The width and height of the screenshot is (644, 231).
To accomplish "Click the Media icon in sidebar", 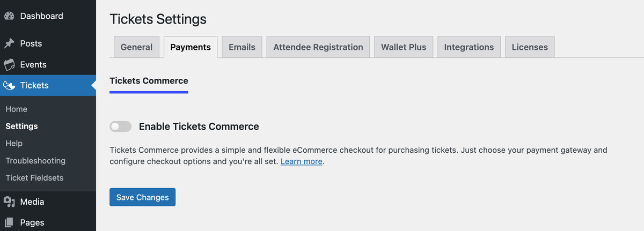I will (x=9, y=202).
